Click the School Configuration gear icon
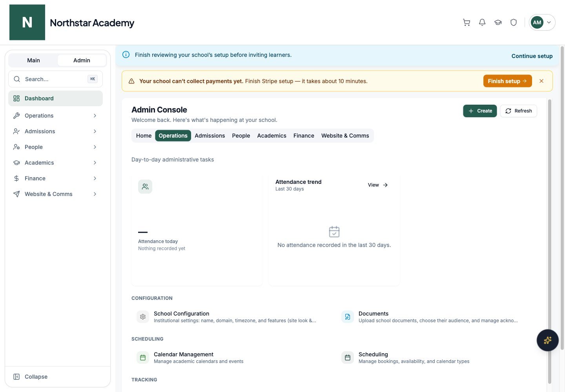The height and width of the screenshot is (392, 565). pos(143,317)
